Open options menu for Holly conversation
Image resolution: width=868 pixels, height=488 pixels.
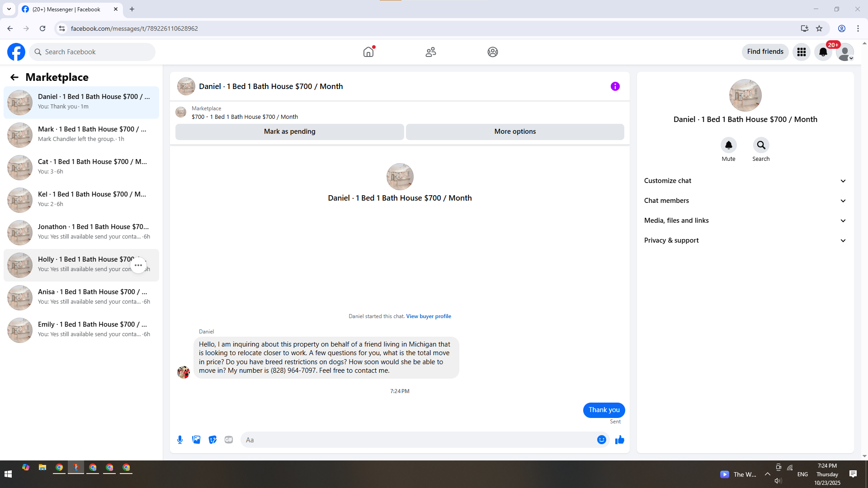138,265
